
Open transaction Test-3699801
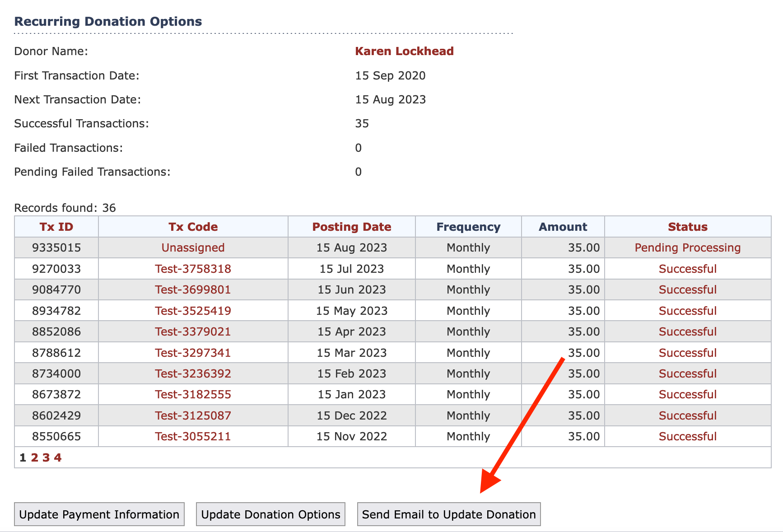[193, 289]
